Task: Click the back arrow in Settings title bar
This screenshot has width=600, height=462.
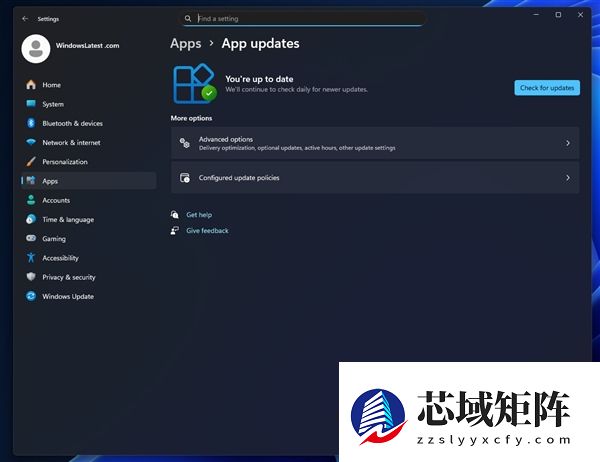Action: 25,18
